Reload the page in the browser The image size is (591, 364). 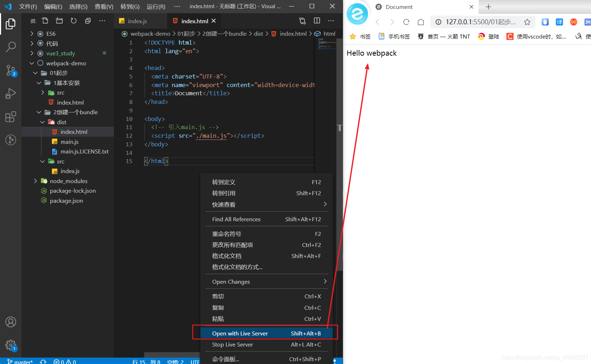point(406,22)
